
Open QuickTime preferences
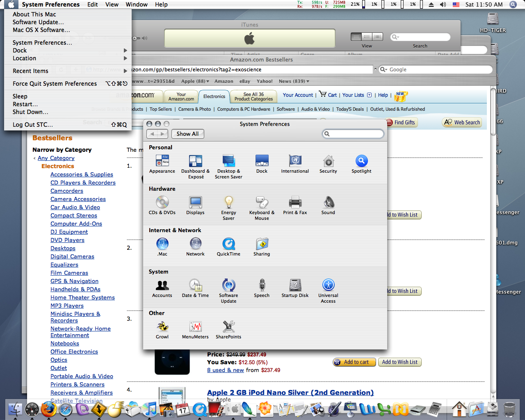click(x=228, y=247)
